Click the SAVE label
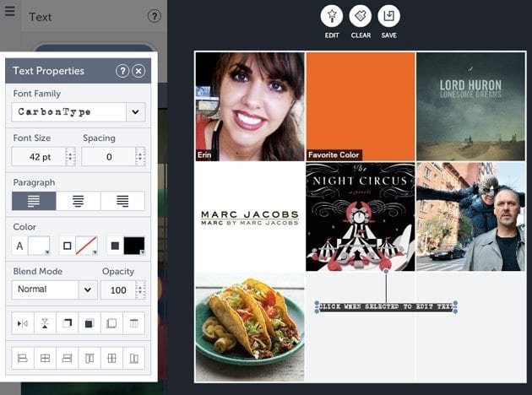Image resolution: width=532 pixels, height=395 pixels. (x=388, y=35)
